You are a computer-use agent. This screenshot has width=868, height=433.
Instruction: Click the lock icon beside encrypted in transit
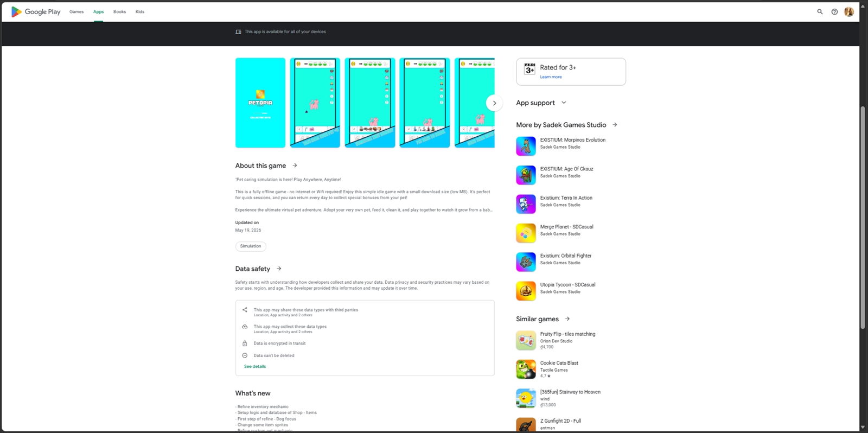245,343
